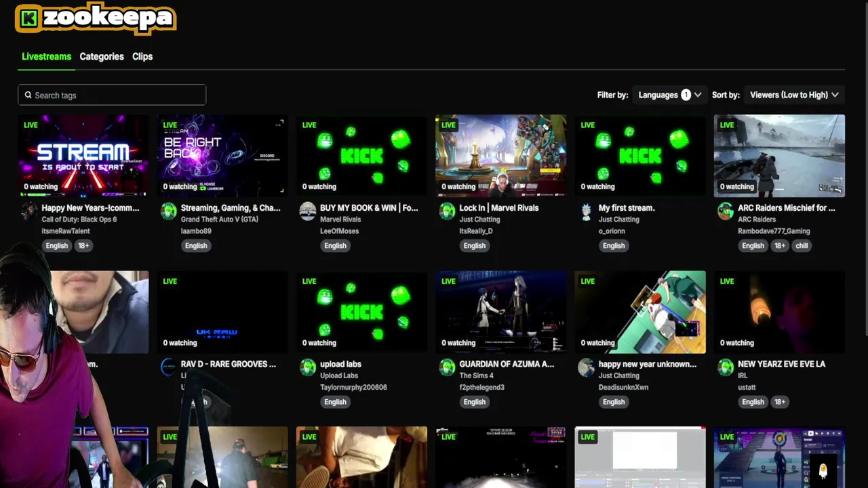
Task: Select English tag under laambo89
Action: (x=196, y=246)
